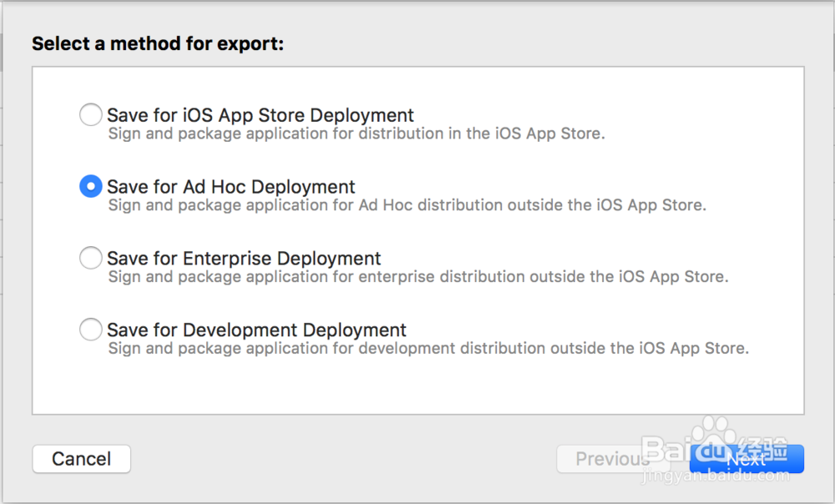
Task: Click the jingyan.baidu.com watermark text
Action: pos(712,476)
